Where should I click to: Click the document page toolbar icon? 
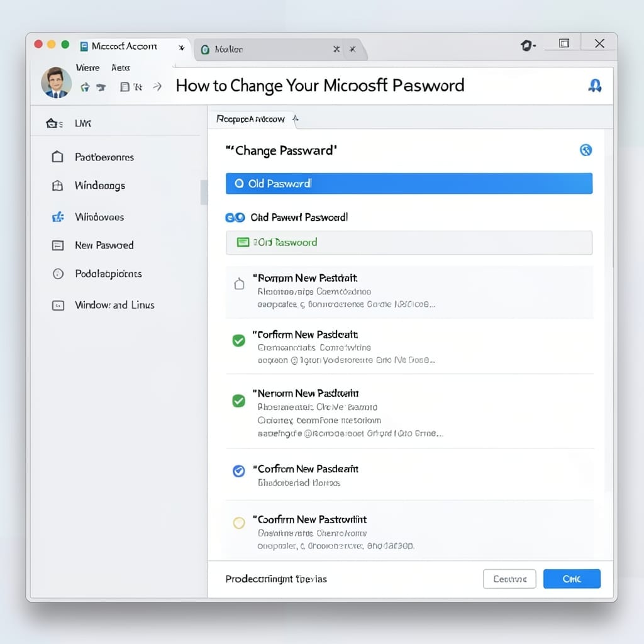[x=125, y=87]
